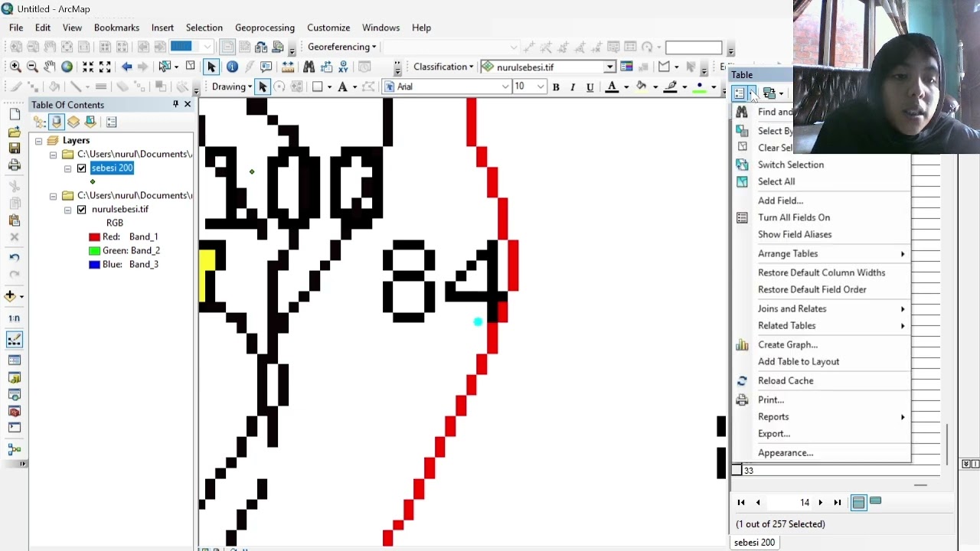980x551 pixels.
Task: Select the drawing text A tool
Action: tap(342, 86)
